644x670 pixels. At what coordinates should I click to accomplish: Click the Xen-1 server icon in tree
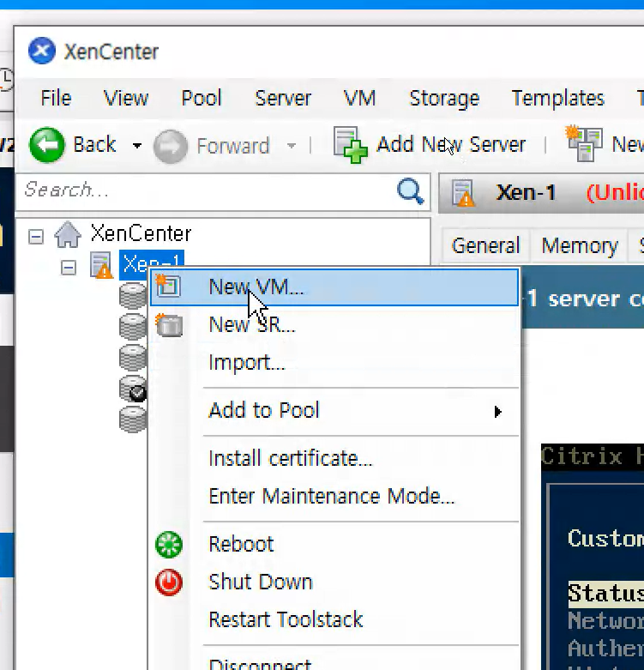pos(101,265)
